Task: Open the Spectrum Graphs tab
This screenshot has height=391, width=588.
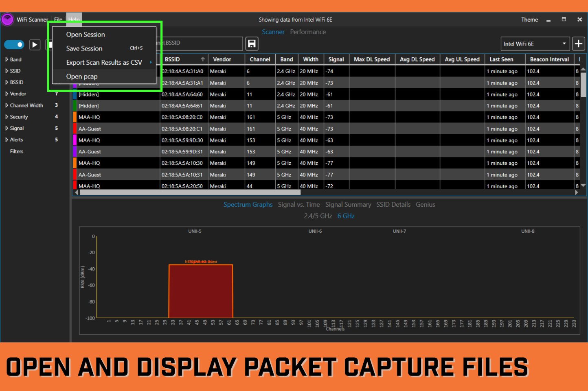Action: pyautogui.click(x=248, y=205)
